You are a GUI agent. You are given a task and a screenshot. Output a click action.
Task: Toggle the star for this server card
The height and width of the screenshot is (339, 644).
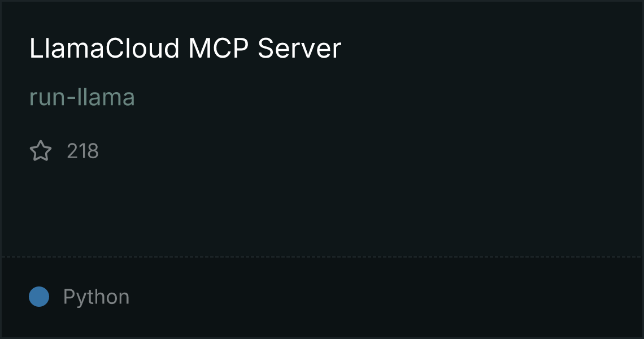click(41, 151)
